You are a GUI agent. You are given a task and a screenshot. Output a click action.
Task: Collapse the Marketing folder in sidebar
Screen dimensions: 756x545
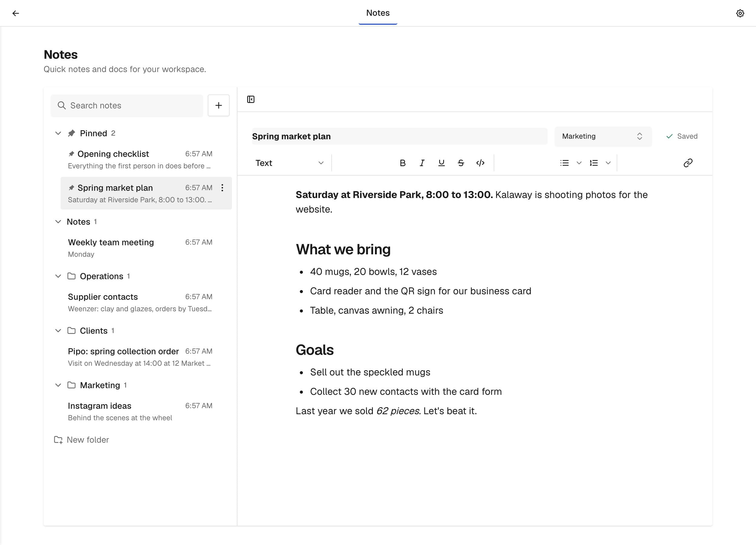tap(58, 385)
